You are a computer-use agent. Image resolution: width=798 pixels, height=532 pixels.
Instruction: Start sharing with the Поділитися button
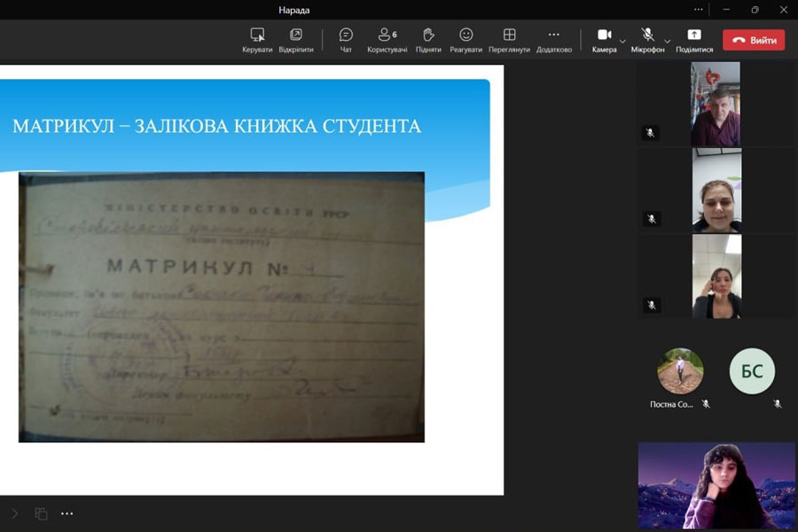click(x=694, y=40)
